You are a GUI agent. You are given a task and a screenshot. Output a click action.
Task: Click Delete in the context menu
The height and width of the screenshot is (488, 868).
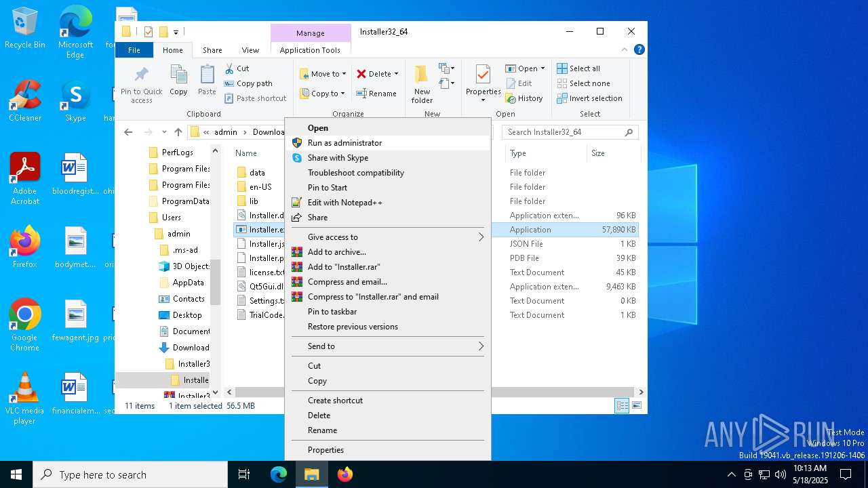387,415
